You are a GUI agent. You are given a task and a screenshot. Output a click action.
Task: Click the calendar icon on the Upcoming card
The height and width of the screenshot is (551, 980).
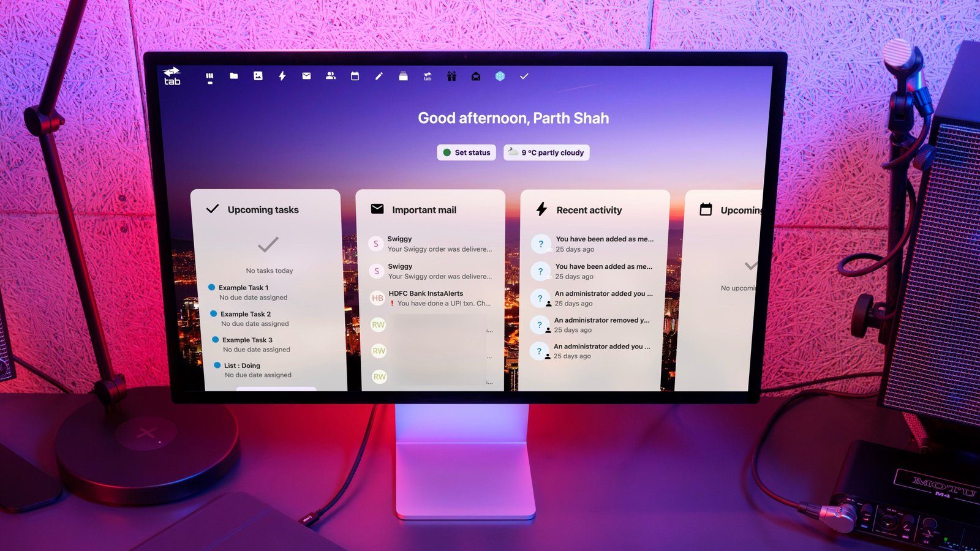click(x=706, y=209)
